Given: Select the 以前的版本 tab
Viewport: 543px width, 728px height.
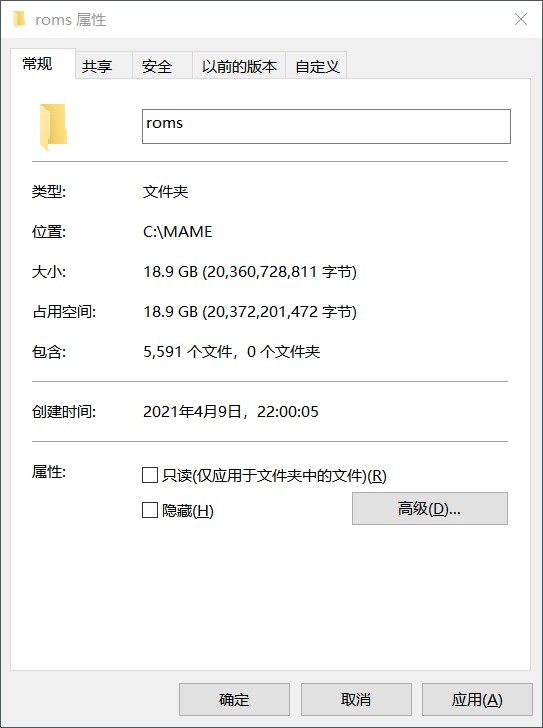Looking at the screenshot, I should click(x=239, y=66).
